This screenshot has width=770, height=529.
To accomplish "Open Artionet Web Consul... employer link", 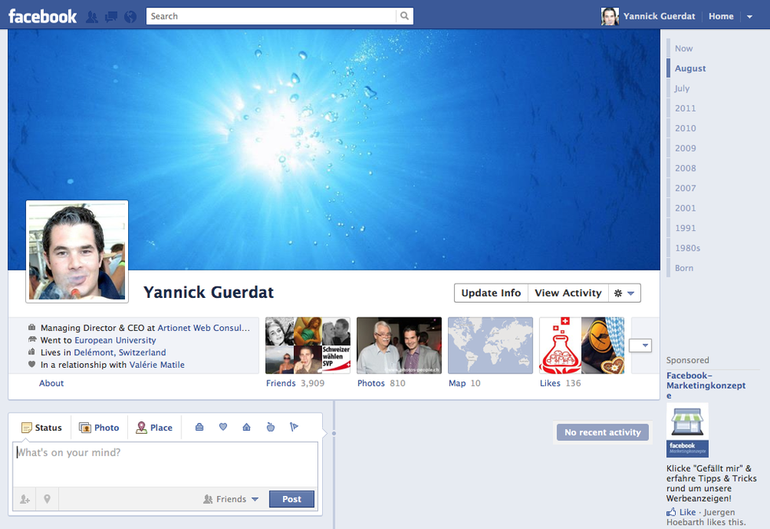I will [204, 328].
